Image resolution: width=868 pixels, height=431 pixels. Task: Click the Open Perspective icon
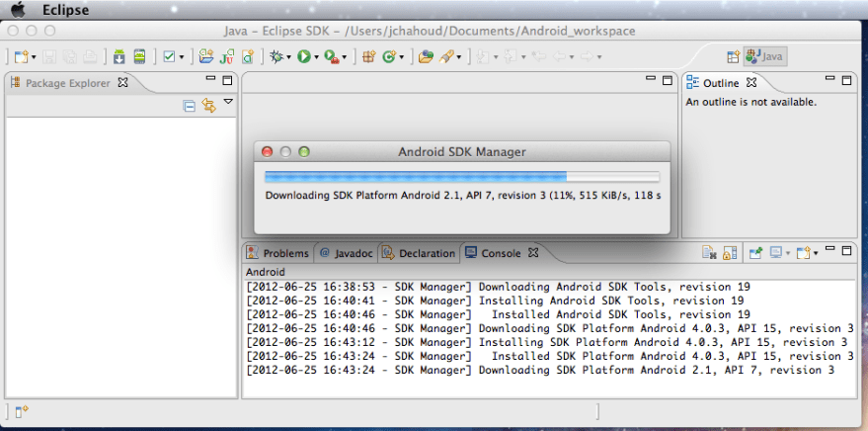point(733,57)
